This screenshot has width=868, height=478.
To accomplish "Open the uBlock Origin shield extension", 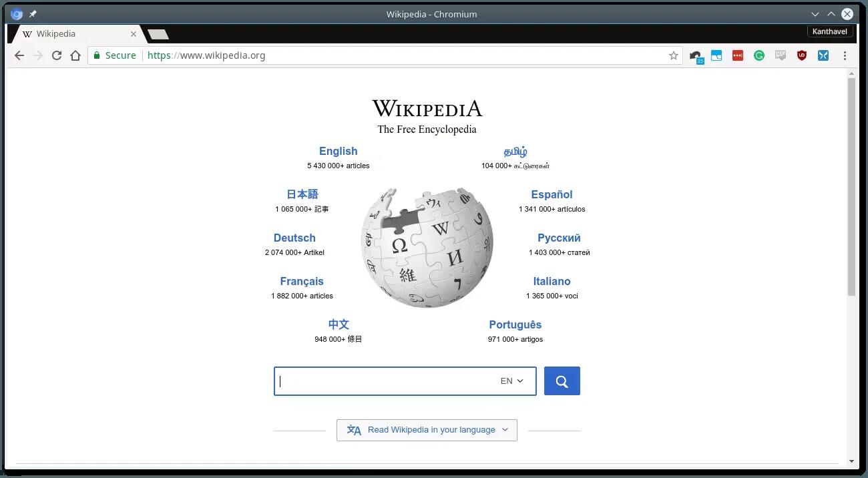I will coord(802,55).
